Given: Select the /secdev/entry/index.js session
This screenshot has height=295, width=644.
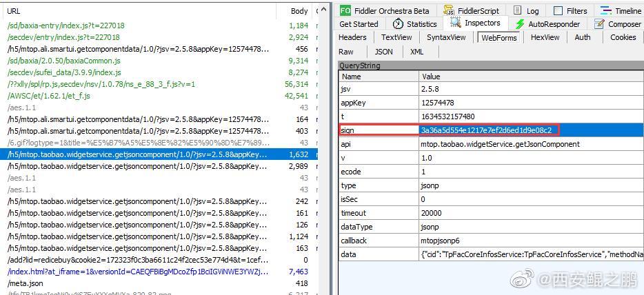Looking at the screenshot, I should pyautogui.click(x=159, y=37).
